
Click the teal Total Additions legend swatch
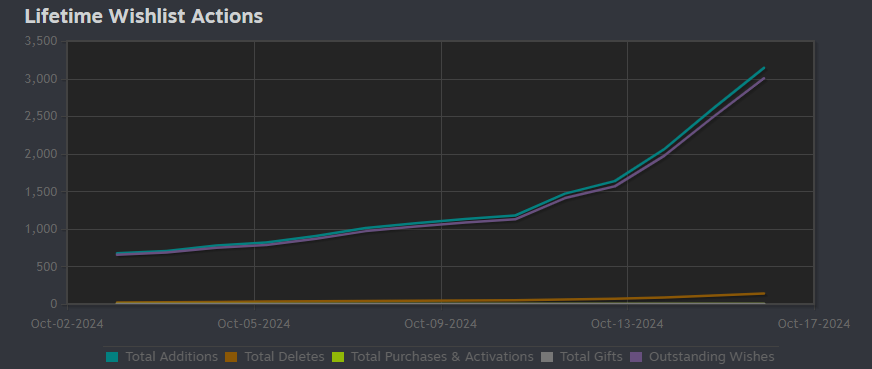tap(112, 357)
